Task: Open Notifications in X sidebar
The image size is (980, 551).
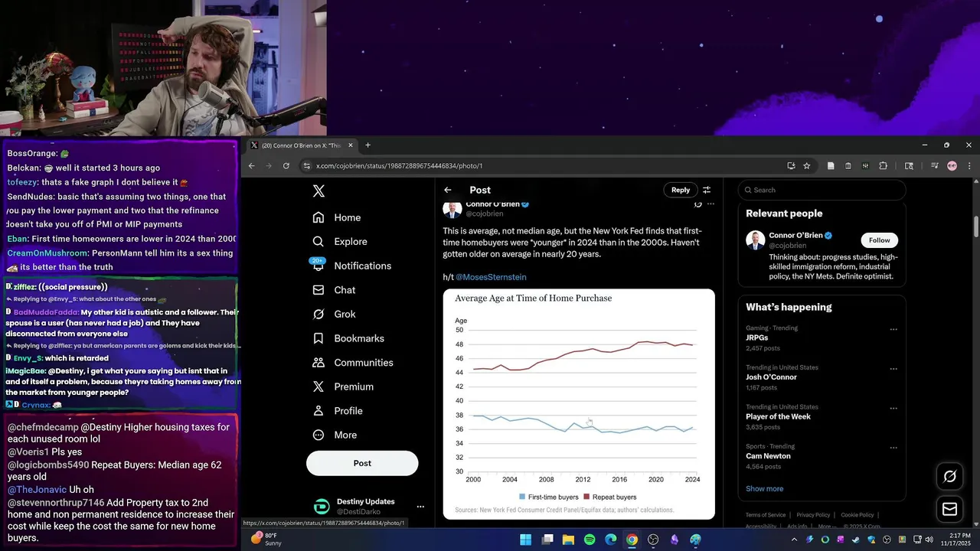Action: point(352,266)
